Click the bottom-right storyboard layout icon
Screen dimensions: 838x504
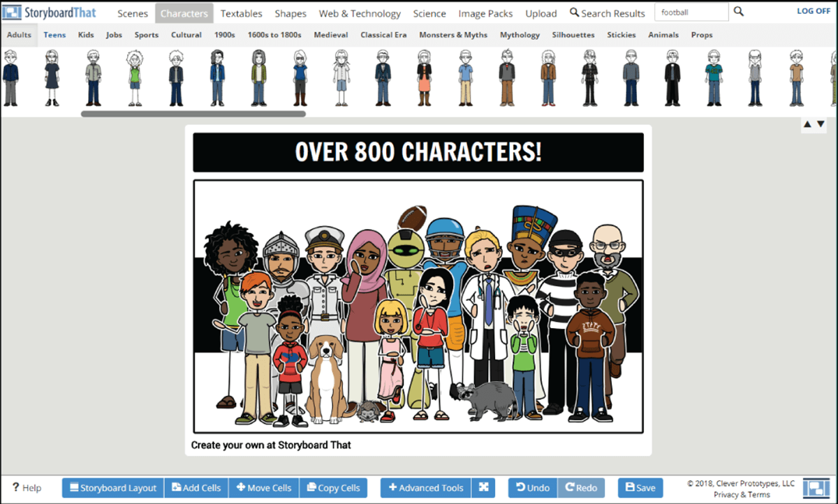(x=815, y=488)
